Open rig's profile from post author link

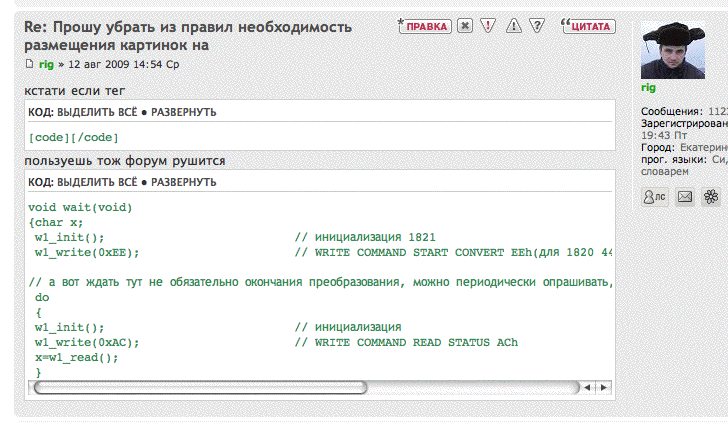coord(46,64)
